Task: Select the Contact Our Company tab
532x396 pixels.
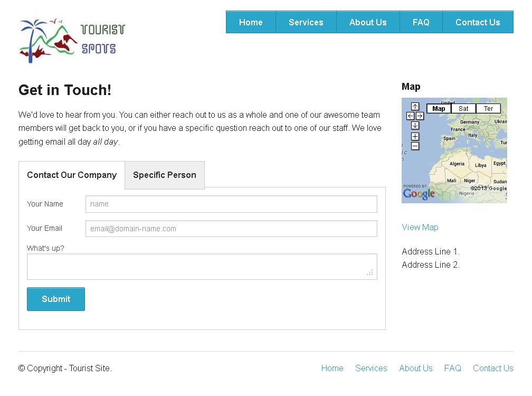Action: 72,175
